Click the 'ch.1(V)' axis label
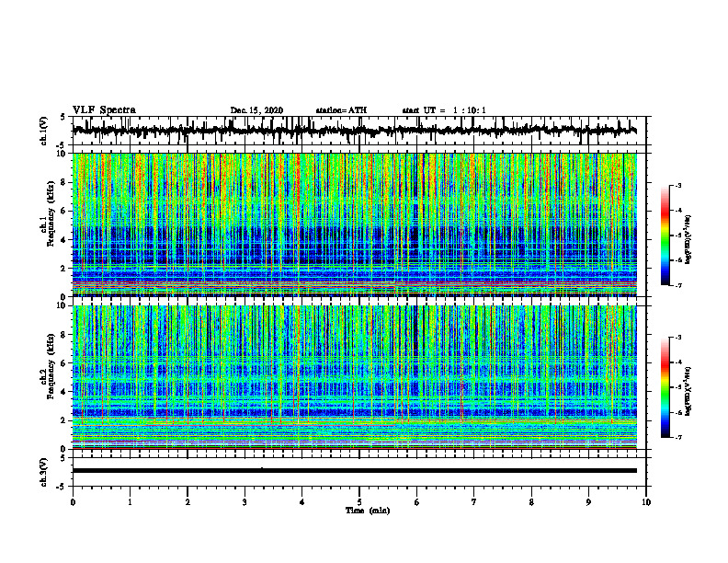 [44, 131]
